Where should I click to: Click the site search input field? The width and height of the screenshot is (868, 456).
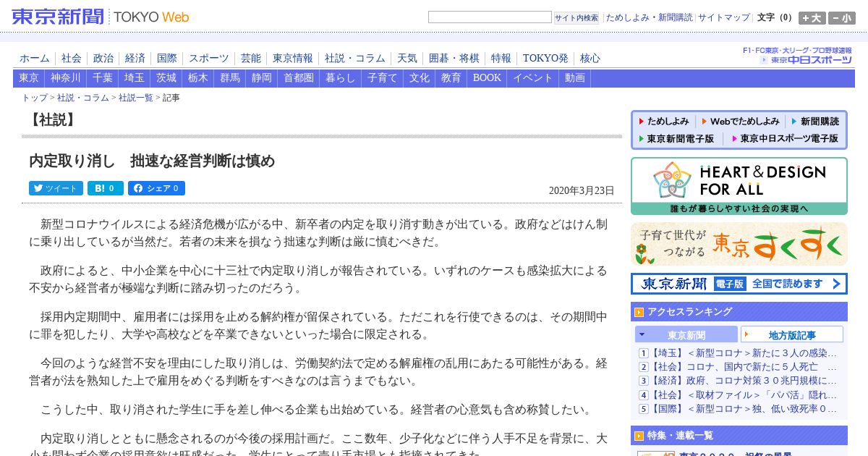(490, 17)
